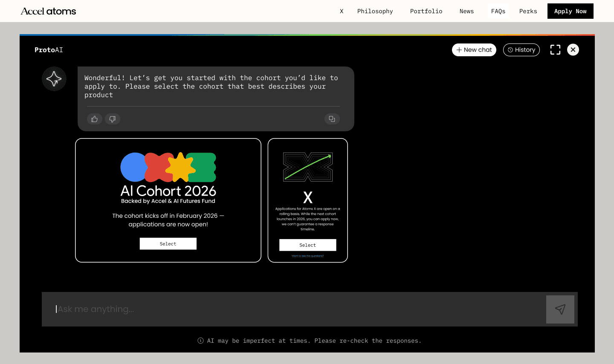Click the AI Cohort 2026 colorful logo

[x=168, y=167]
